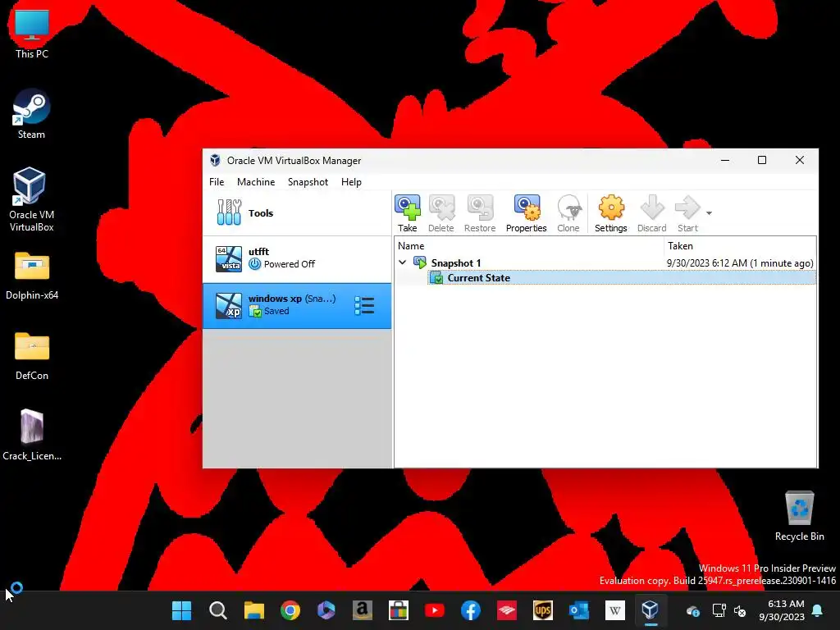This screenshot has height=630, width=840.
Task: Click the VirtualBox taskbar icon
Action: [651, 610]
